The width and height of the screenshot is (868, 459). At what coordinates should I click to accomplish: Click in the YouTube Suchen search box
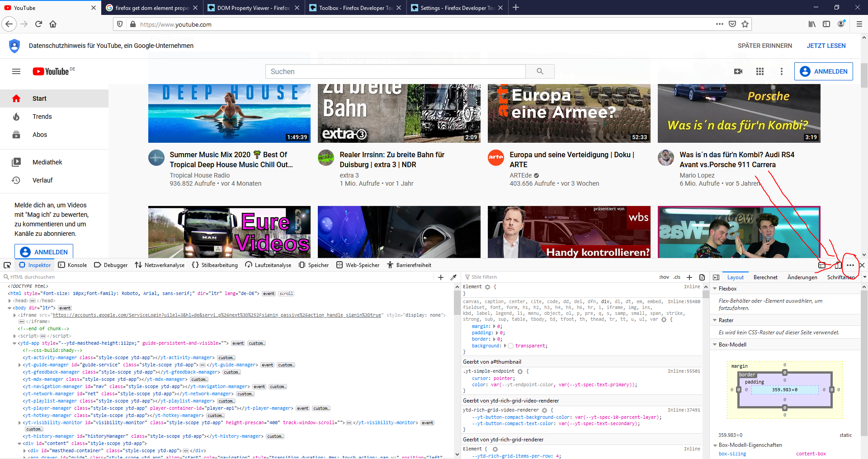point(395,71)
